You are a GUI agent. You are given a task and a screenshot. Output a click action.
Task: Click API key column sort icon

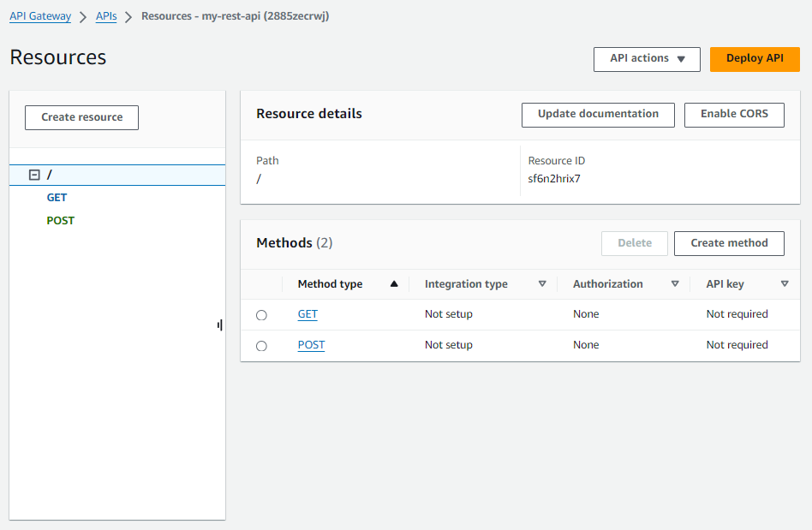[785, 284]
